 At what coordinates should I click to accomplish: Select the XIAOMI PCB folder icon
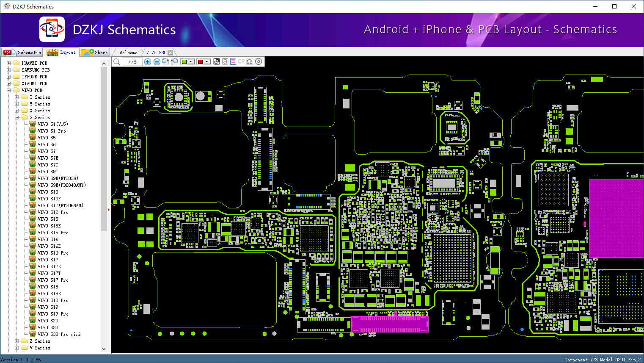[x=17, y=83]
